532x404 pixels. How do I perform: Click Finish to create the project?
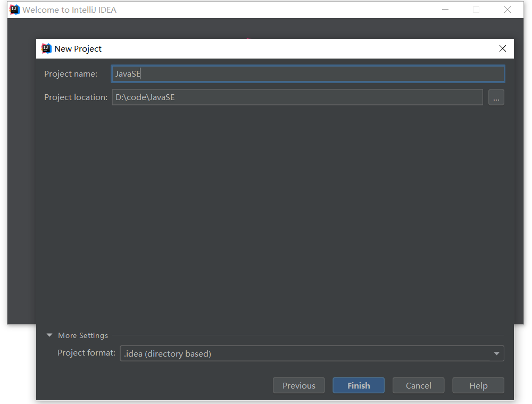click(359, 385)
